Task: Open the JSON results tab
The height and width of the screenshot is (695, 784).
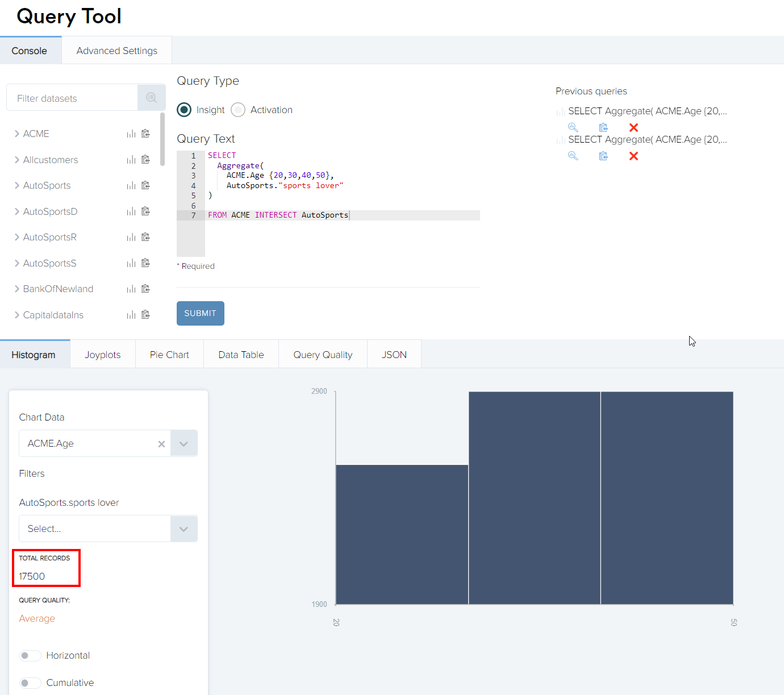Action: click(394, 355)
